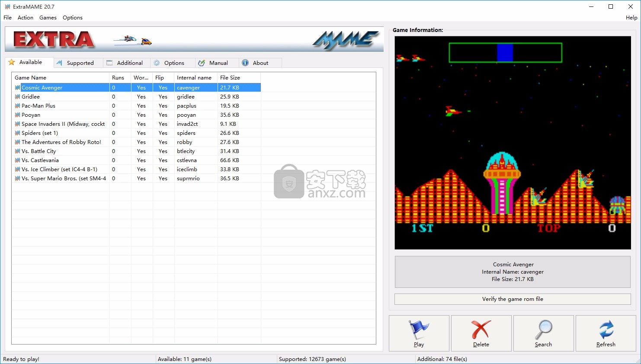Select The Adventures of Robby Roto! name
The width and height of the screenshot is (641, 364).
[61, 142]
